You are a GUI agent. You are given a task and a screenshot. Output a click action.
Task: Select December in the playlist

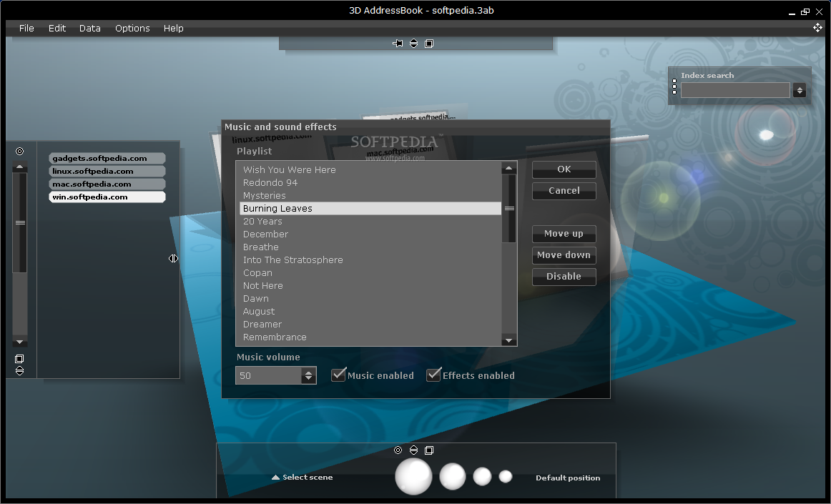(x=370, y=234)
